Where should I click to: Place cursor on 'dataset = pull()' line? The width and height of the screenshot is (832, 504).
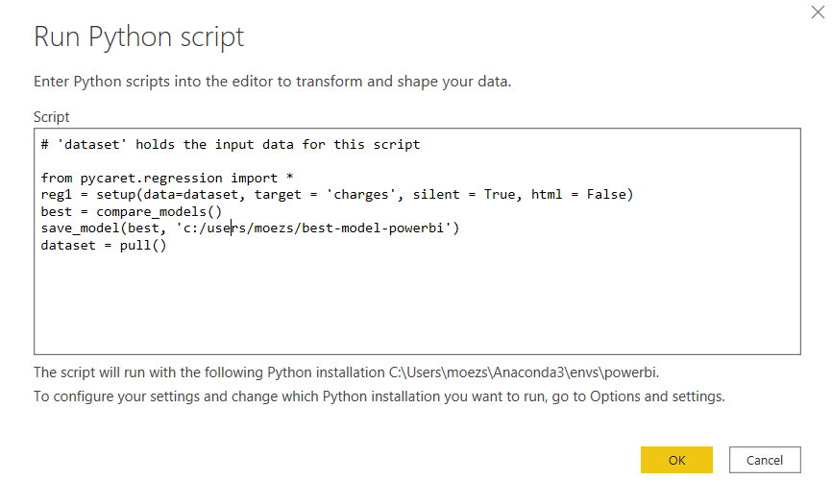pyautogui.click(x=104, y=245)
